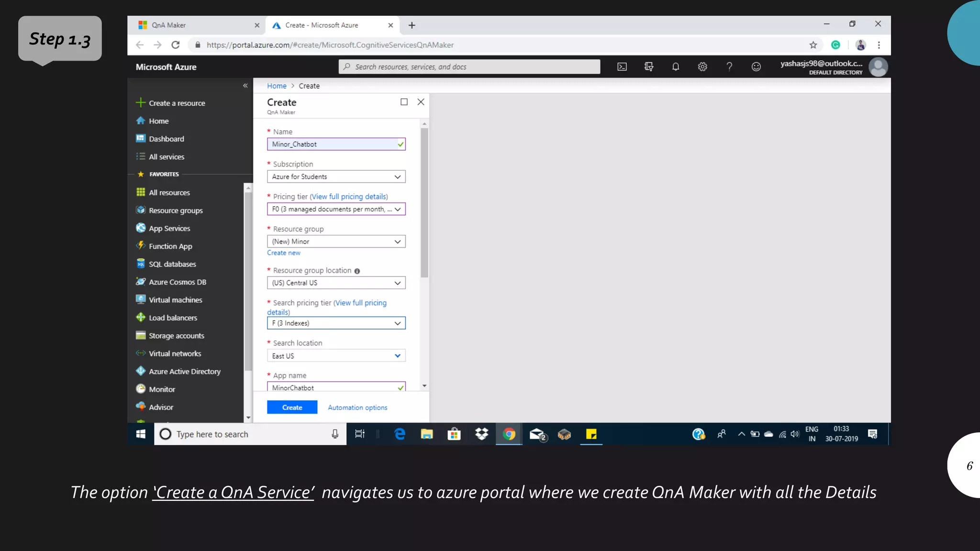Open a new browser tab
The height and width of the screenshot is (551, 980).
(x=412, y=25)
